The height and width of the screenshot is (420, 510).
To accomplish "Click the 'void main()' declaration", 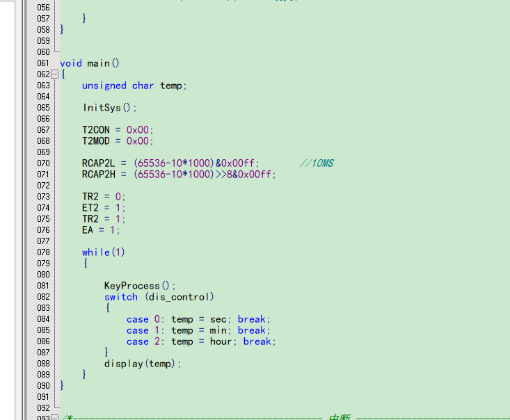I will coord(90,63).
